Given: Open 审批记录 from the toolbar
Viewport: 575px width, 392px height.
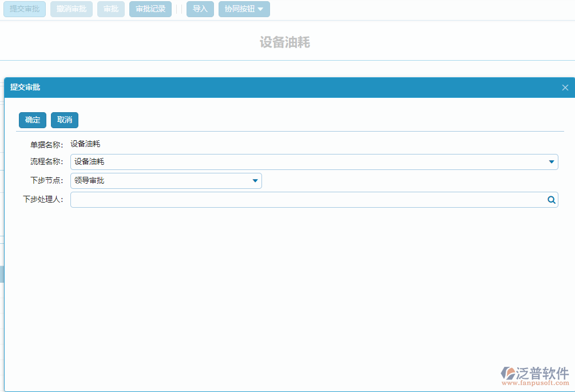Looking at the screenshot, I should click(150, 9).
